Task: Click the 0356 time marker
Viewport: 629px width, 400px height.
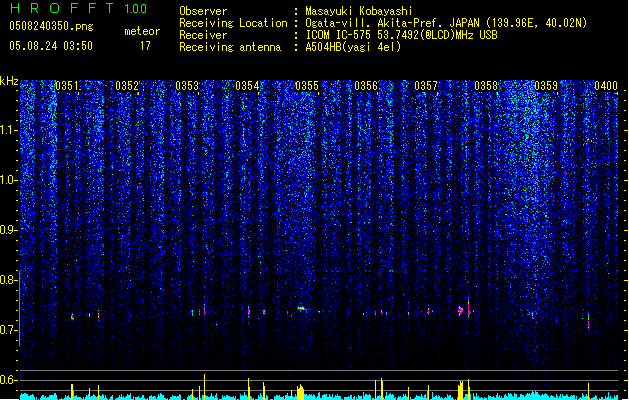Action: point(366,86)
